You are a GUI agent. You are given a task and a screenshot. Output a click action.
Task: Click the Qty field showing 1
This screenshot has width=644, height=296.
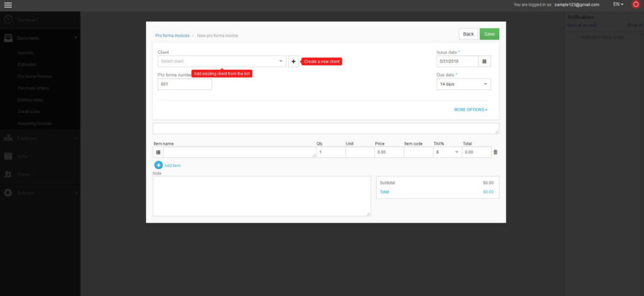tap(331, 152)
